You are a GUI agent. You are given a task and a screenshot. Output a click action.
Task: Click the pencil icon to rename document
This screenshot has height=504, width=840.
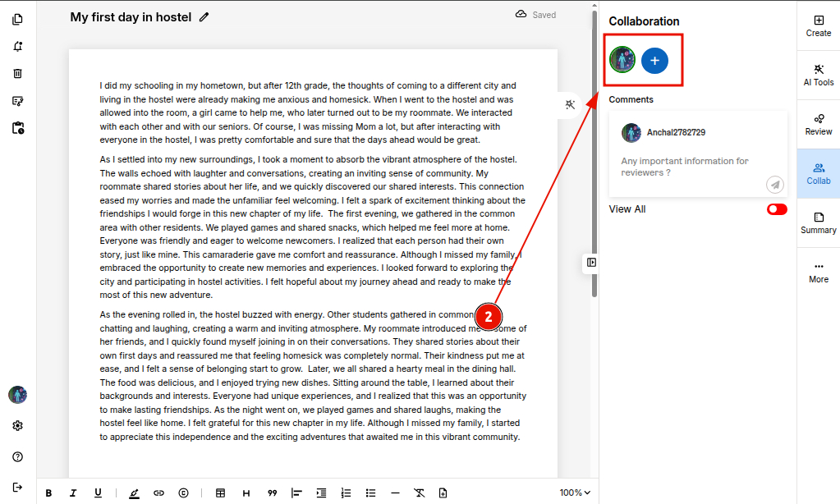[204, 17]
